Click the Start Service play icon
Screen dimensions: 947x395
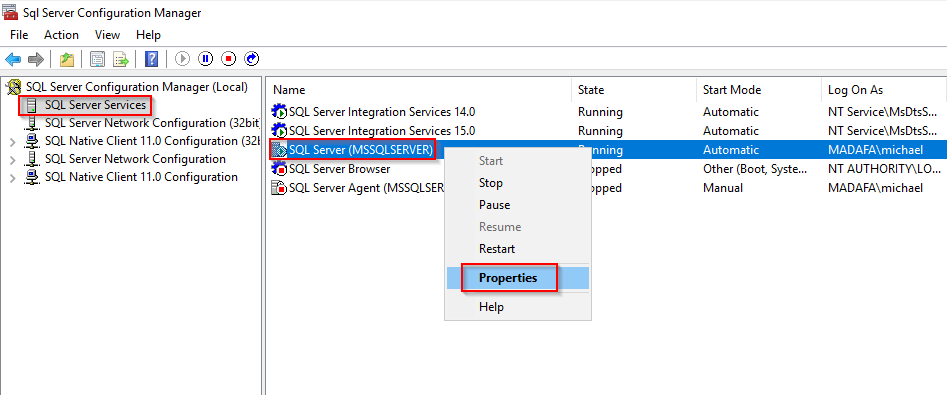coord(182,59)
